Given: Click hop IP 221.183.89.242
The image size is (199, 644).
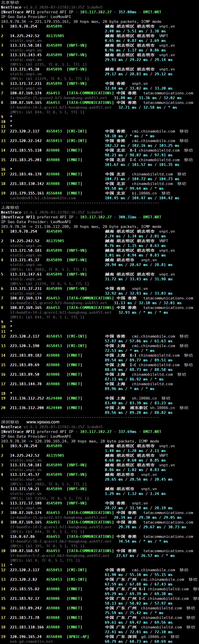Looking at the screenshot, I should click(x=26, y=608).
